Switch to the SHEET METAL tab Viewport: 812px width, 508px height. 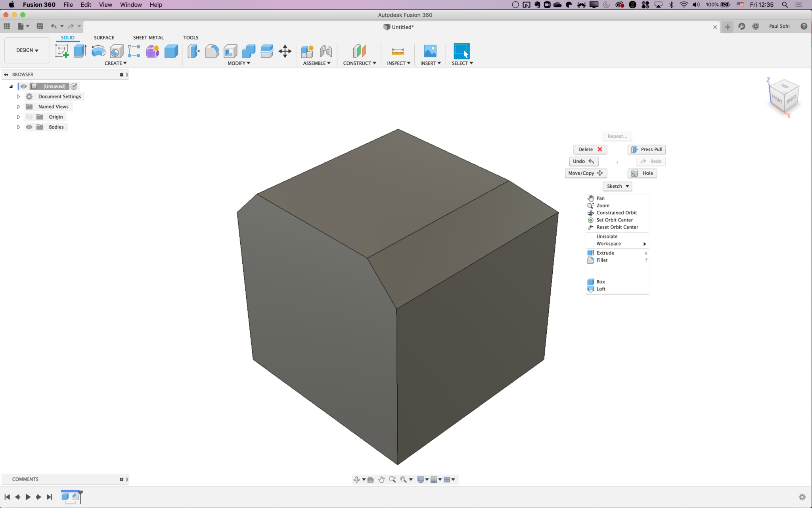tap(148, 38)
